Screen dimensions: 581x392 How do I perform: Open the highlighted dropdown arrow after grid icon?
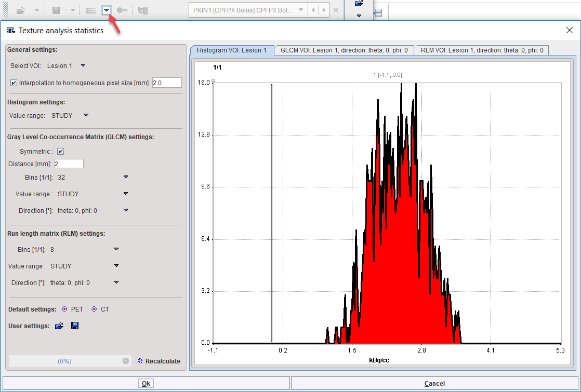[107, 10]
